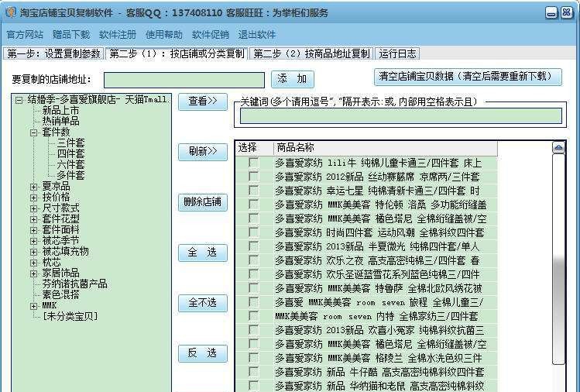This screenshot has height=392, width=580.
Task: Expand the 套件面料 tree node
Action: (33, 230)
